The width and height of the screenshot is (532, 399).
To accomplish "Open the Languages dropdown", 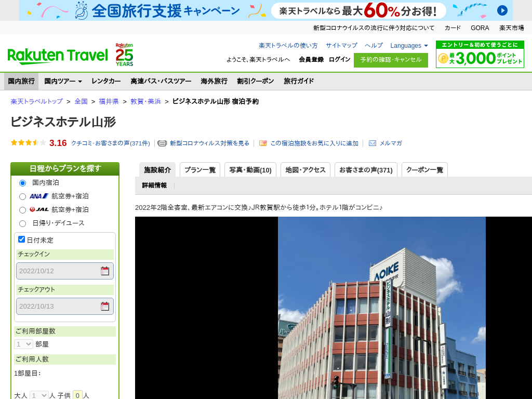I will click(x=409, y=46).
